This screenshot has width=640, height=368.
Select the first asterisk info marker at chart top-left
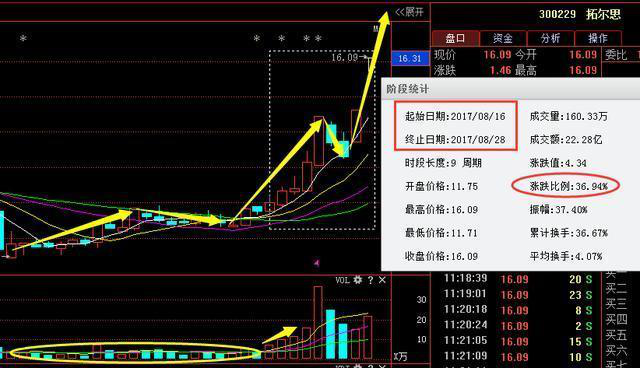(23, 39)
